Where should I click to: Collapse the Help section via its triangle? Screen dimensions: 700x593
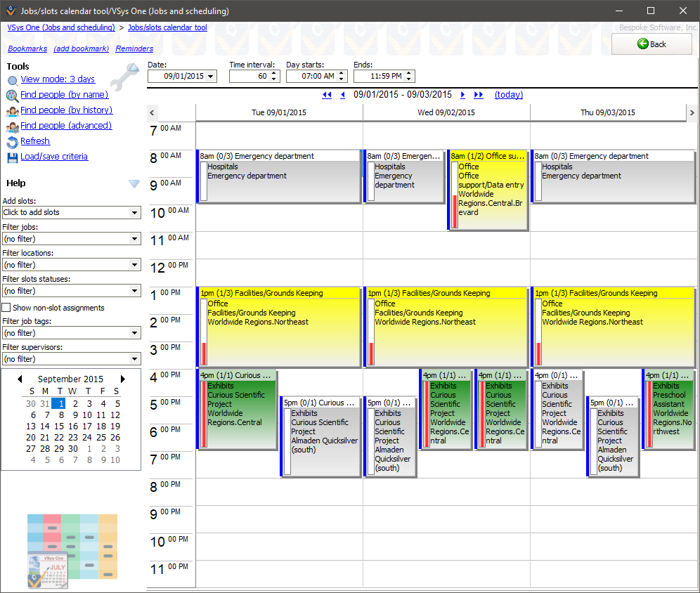click(134, 184)
